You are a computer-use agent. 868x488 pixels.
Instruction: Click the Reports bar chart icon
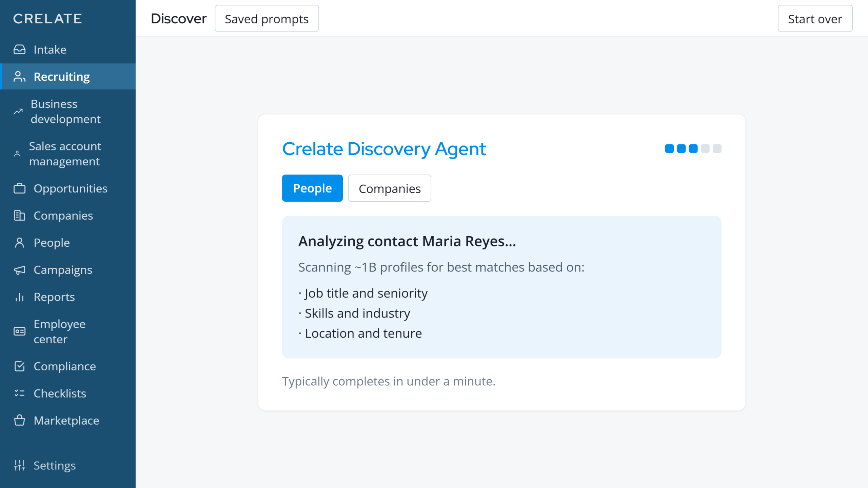19,297
